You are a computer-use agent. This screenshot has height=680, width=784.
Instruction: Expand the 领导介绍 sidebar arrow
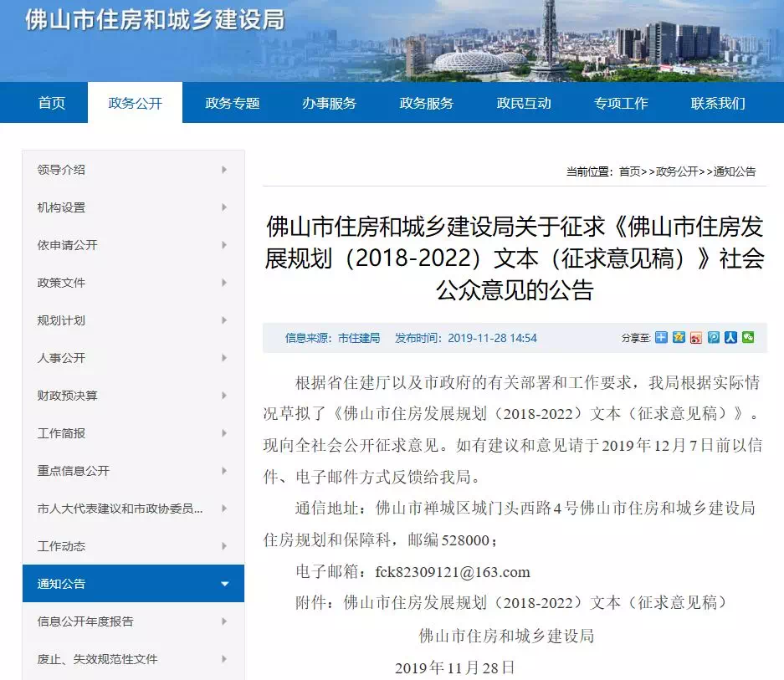click(224, 170)
